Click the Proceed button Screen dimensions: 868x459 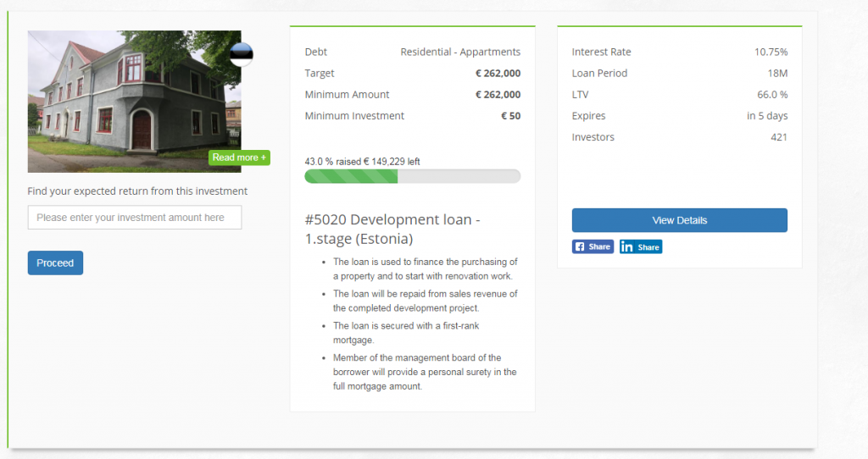pyautogui.click(x=55, y=263)
